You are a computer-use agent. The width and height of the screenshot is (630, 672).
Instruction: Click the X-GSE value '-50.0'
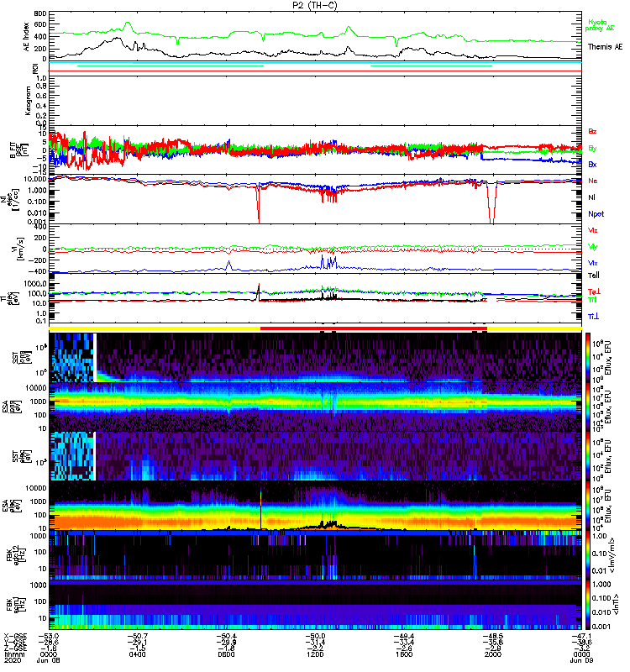pyautogui.click(x=315, y=636)
